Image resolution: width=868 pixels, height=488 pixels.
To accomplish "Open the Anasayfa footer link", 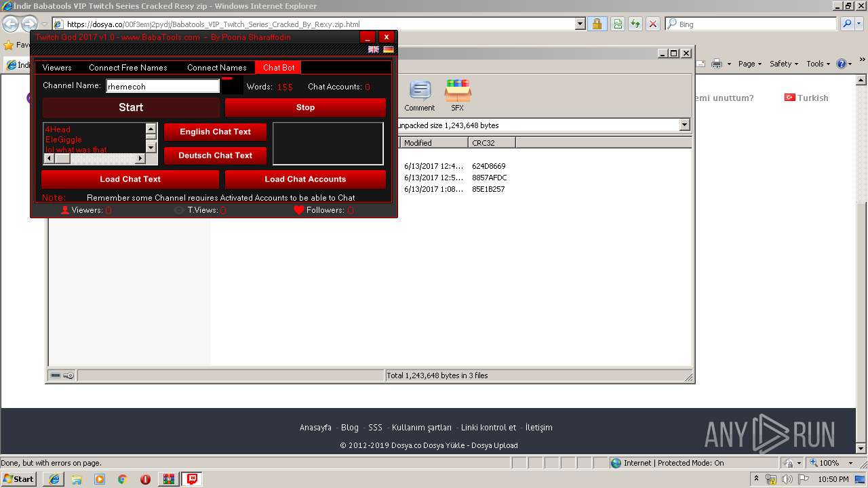I will tap(315, 428).
